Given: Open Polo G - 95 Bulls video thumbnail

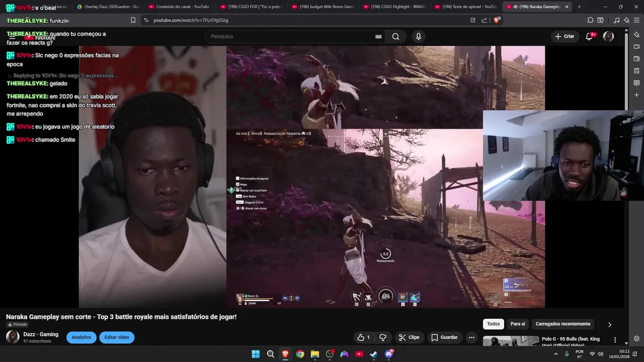Looking at the screenshot, I should point(511,341).
